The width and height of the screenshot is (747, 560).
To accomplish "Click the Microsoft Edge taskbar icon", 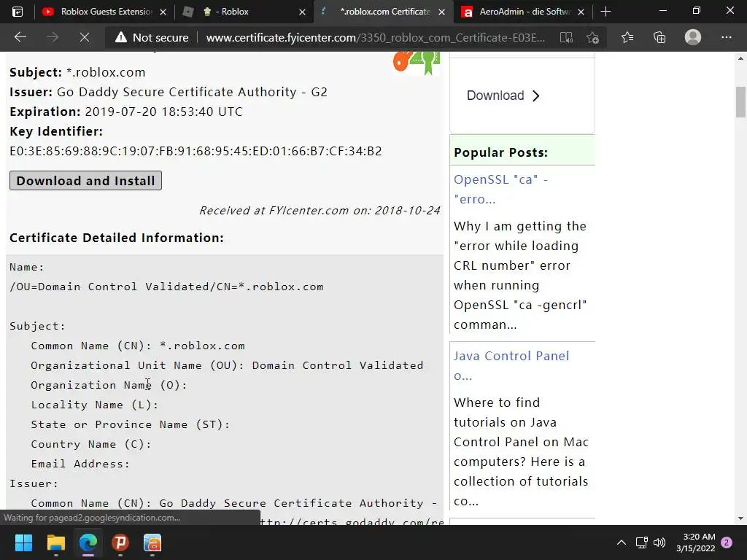I will (x=88, y=542).
